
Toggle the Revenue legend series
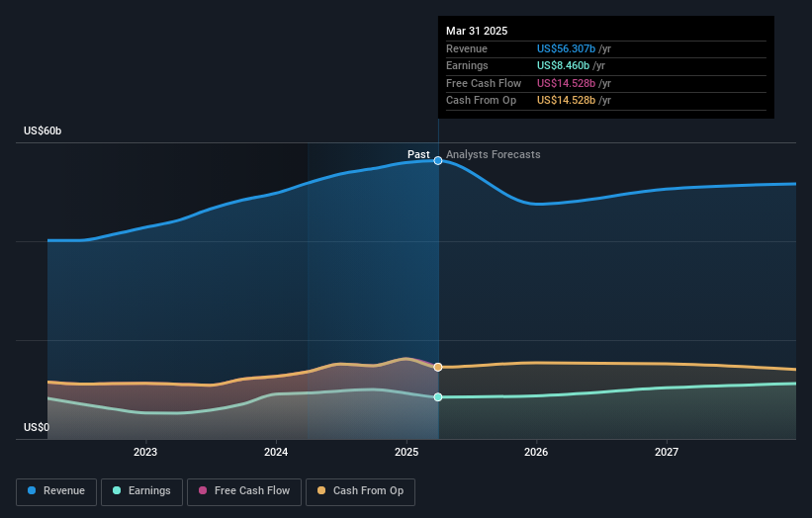[56, 491]
